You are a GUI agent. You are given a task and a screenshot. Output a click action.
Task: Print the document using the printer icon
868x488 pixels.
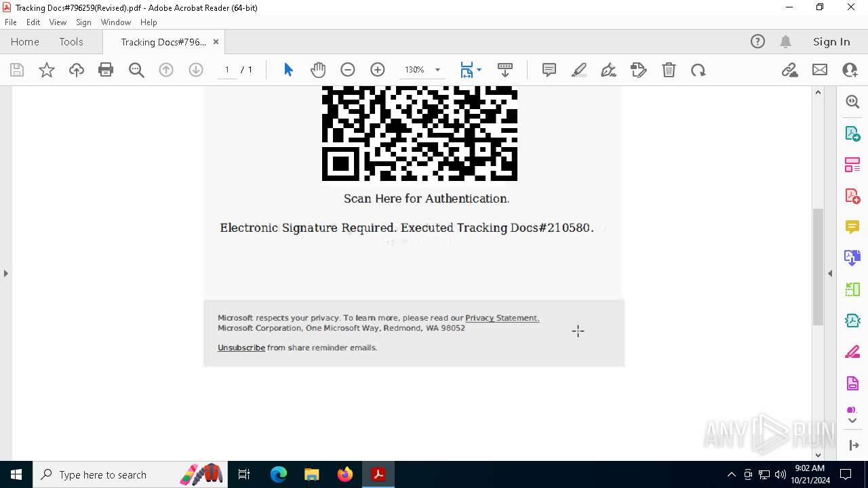click(x=106, y=70)
